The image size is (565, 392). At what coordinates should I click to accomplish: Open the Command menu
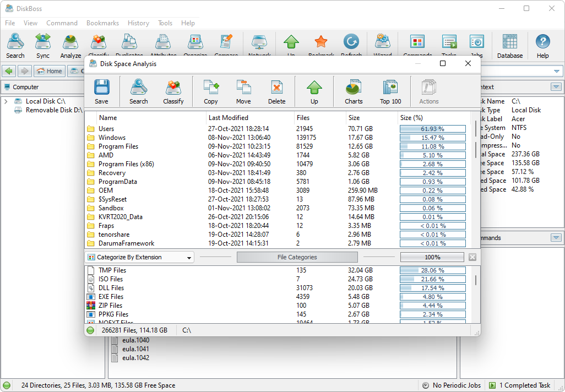(x=62, y=23)
